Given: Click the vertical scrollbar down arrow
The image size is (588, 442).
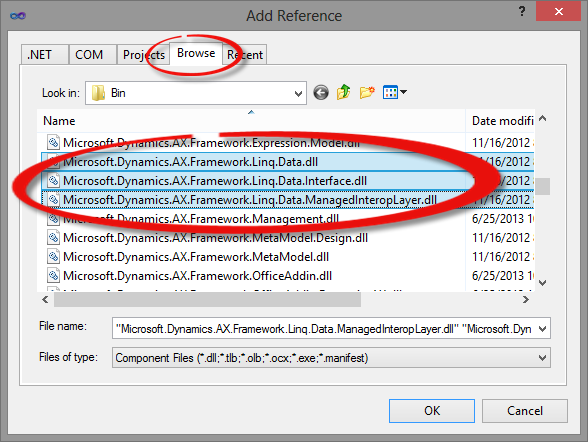Looking at the screenshot, I should pyautogui.click(x=543, y=283).
